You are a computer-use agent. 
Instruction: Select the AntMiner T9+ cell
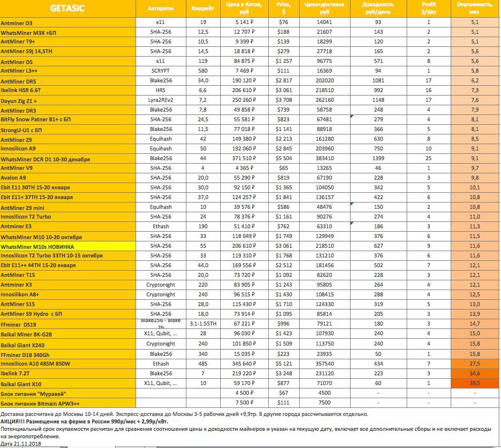click(67, 42)
